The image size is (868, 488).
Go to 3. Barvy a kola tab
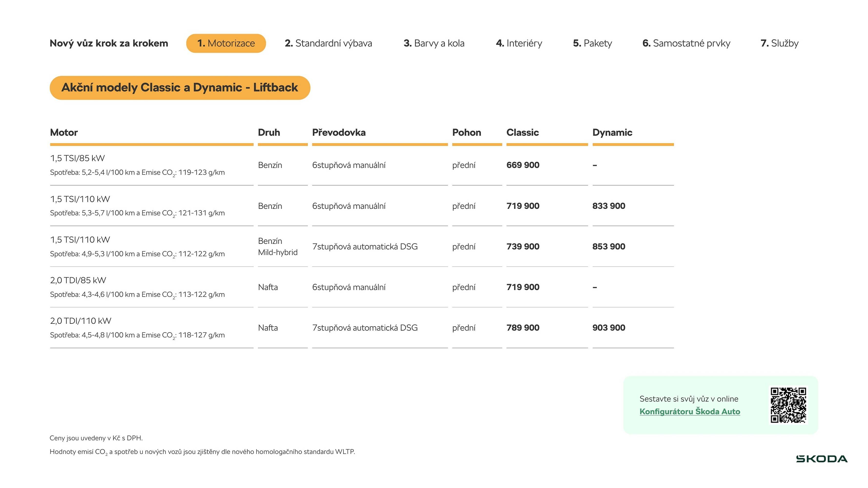(x=434, y=43)
